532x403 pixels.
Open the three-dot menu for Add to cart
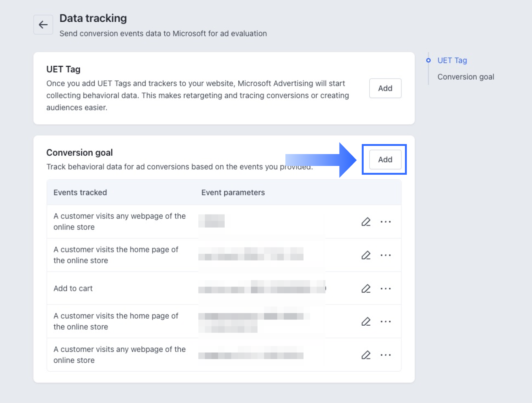386,288
